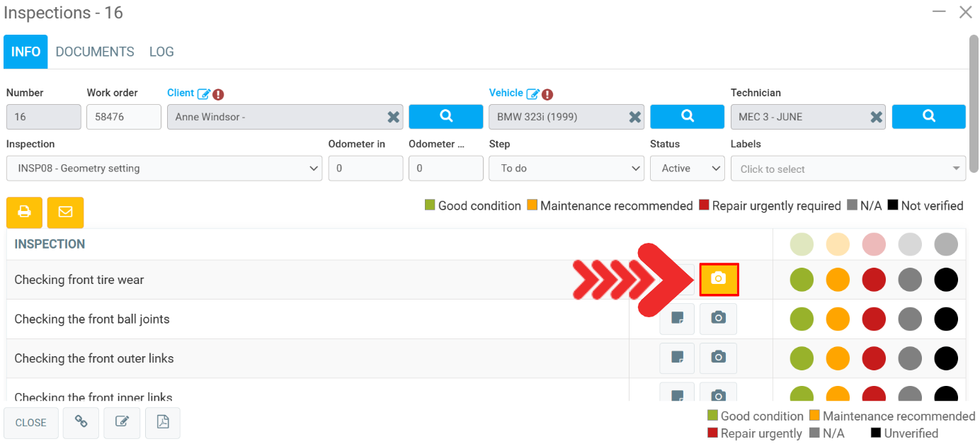Add note for front ball joints check
This screenshot has height=444, width=980.
pyautogui.click(x=677, y=319)
